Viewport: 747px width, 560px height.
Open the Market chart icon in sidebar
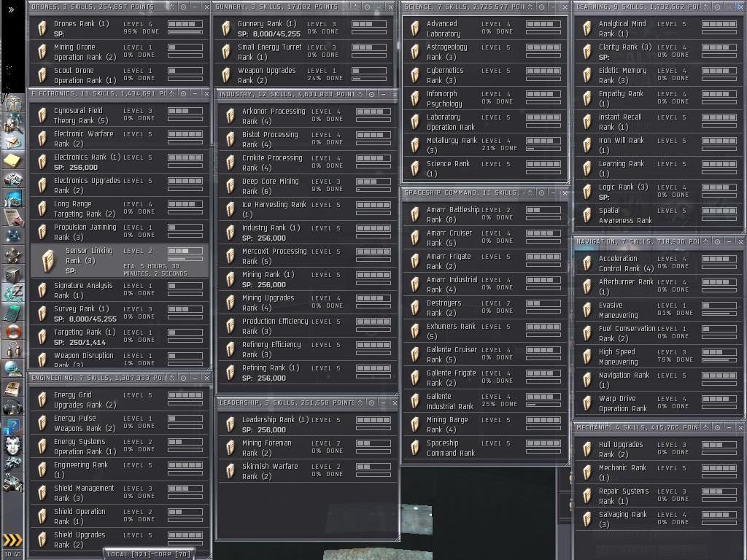click(x=13, y=198)
